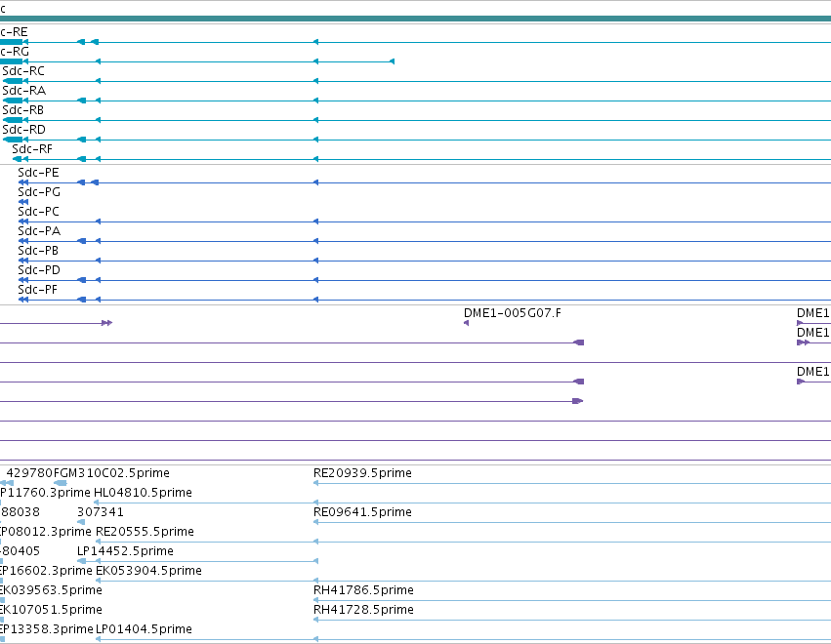Select the FGM310C02.5prime feature block

61,483
